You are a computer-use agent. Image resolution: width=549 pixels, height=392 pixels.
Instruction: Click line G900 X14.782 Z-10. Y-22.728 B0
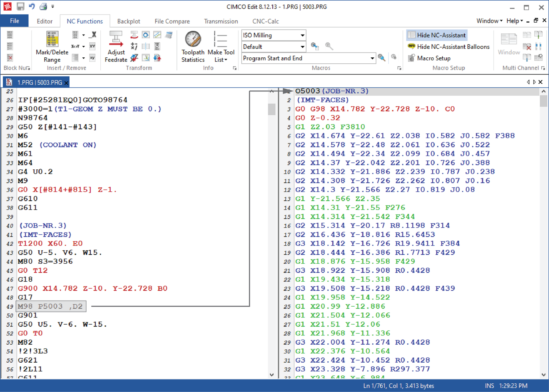pyautogui.click(x=93, y=288)
